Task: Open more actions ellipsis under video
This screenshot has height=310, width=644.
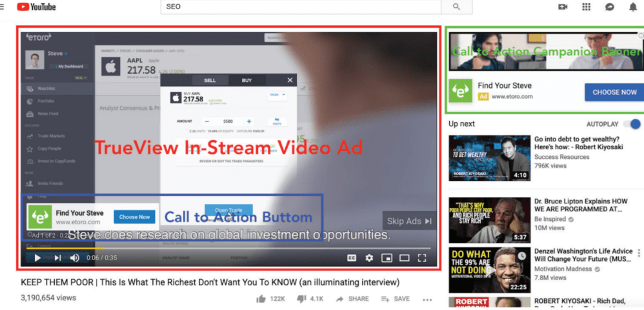Action: 428,299
